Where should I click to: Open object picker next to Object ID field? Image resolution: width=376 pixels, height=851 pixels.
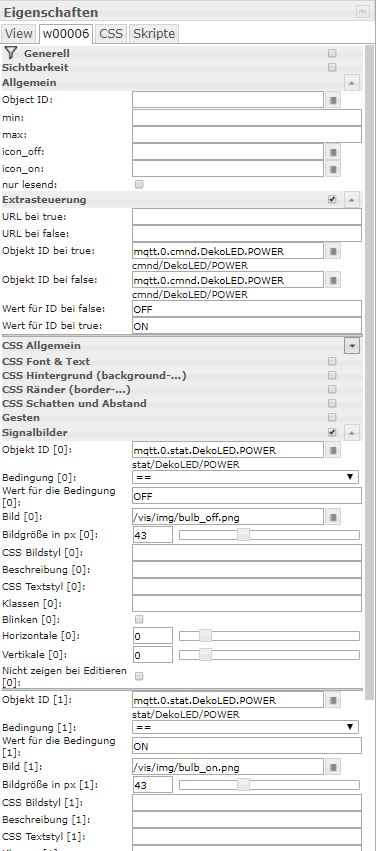[x=333, y=100]
